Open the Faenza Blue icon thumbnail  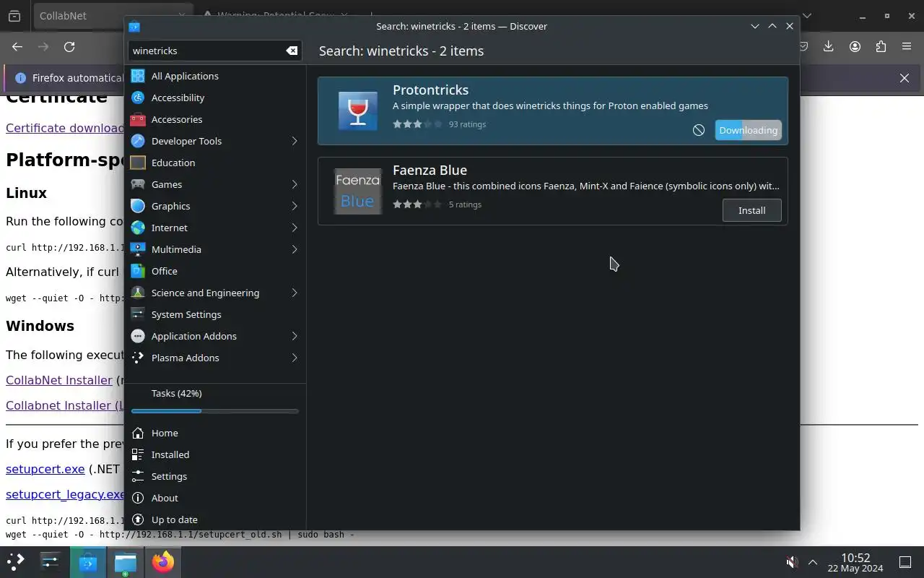click(358, 191)
